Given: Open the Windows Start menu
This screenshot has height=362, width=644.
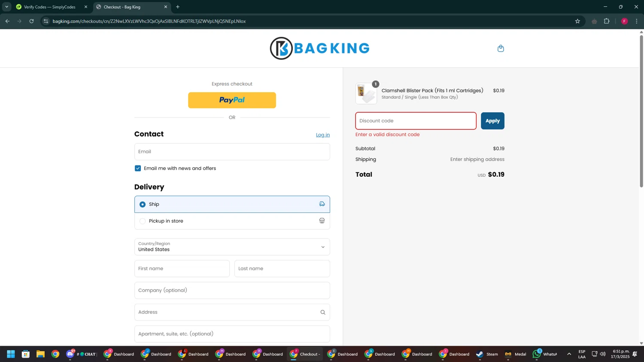Looking at the screenshot, I should pyautogui.click(x=11, y=354).
